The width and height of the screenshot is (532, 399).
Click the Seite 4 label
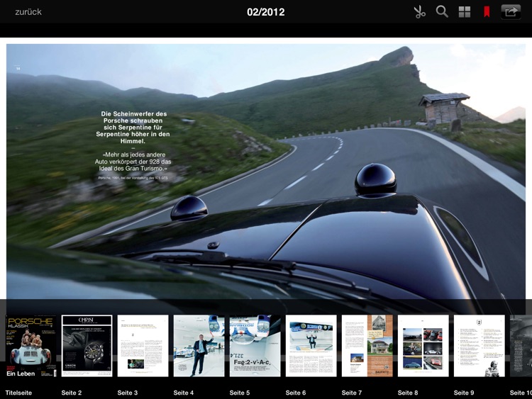[x=184, y=393]
